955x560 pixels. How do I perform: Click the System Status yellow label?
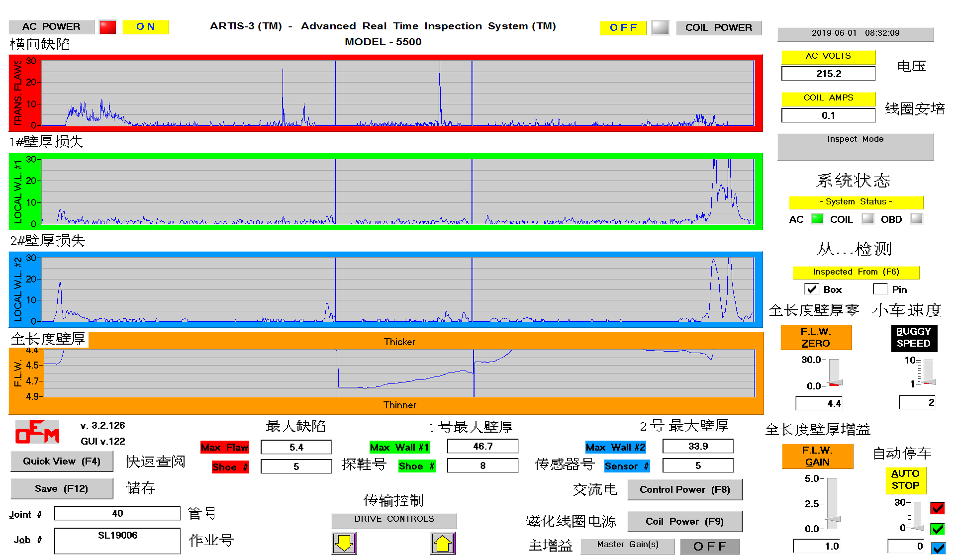click(856, 202)
